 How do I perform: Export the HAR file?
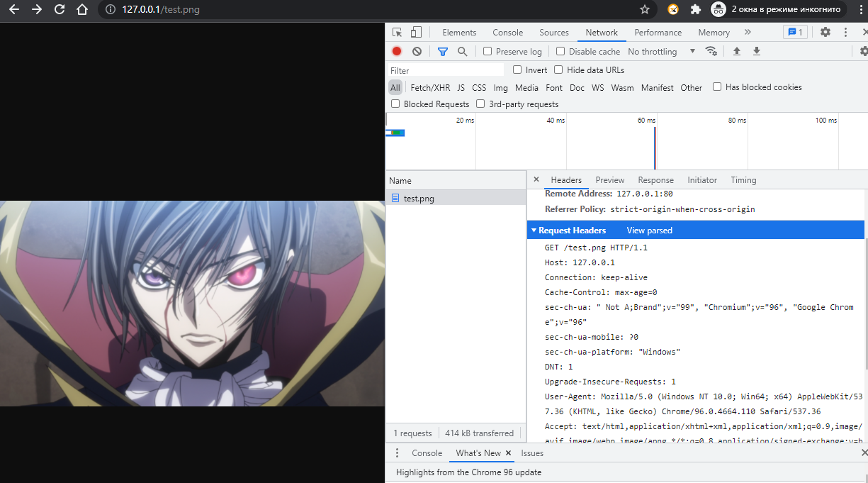click(757, 52)
